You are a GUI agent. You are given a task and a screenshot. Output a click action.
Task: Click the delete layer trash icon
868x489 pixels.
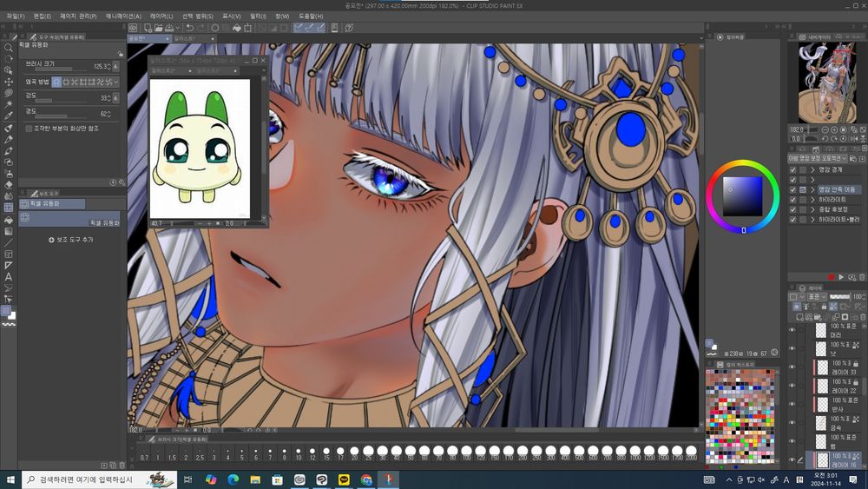[863, 317]
